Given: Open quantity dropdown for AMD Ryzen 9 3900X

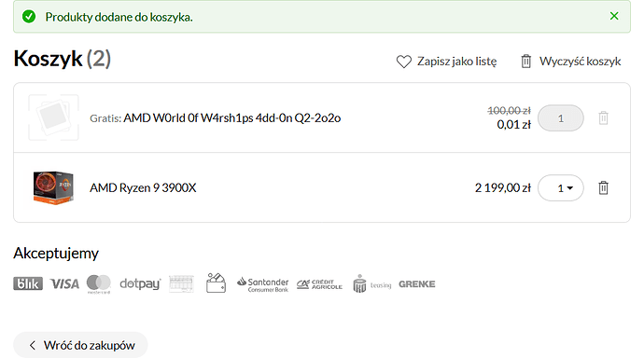Looking at the screenshot, I should [x=561, y=187].
